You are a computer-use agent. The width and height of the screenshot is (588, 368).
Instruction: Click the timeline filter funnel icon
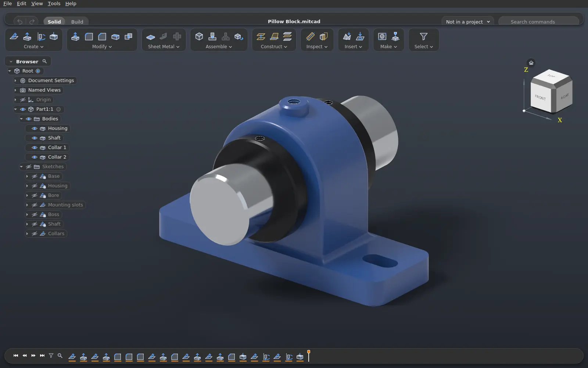pyautogui.click(x=51, y=355)
